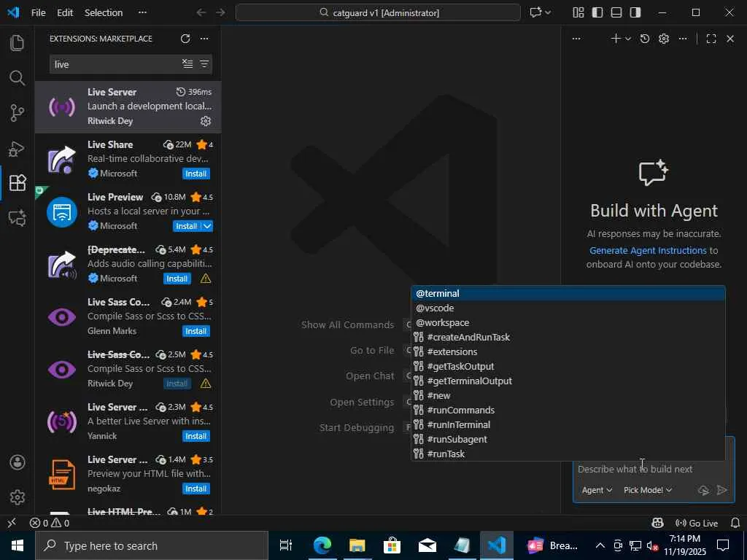The image size is (747, 560).
Task: Open the Selection menu
Action: tap(104, 12)
